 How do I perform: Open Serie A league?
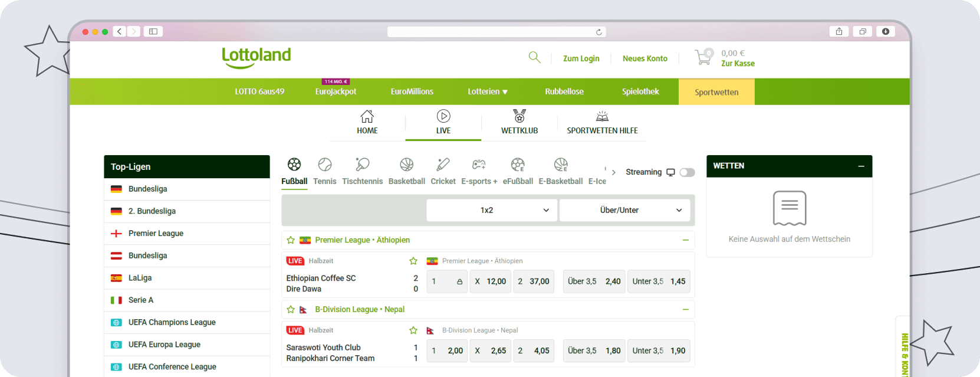pyautogui.click(x=187, y=300)
